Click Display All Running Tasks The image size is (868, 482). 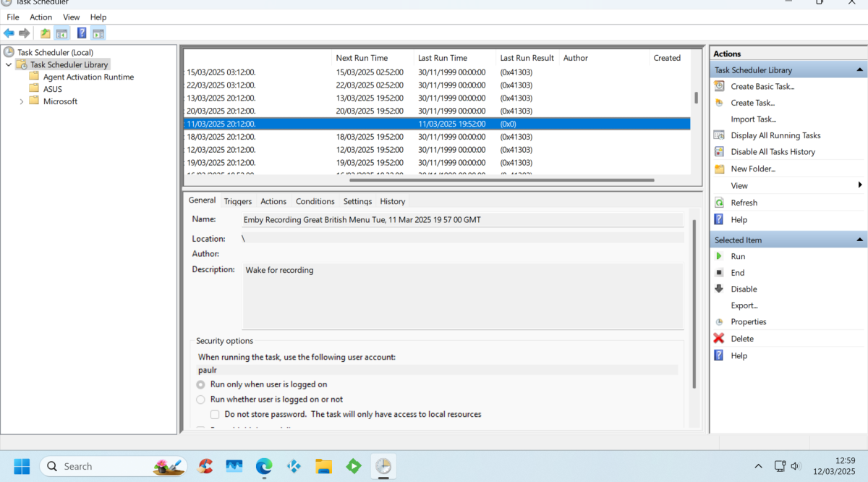[775, 135]
